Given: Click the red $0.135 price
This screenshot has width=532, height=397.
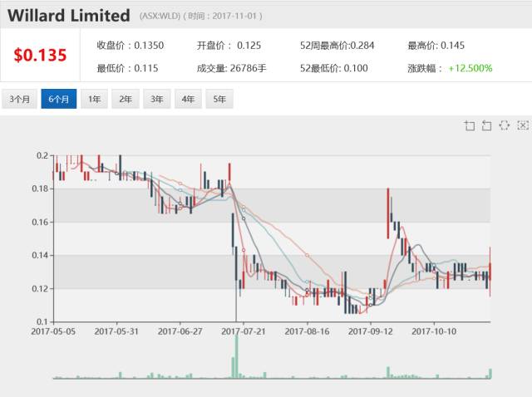Looking at the screenshot, I should click(x=40, y=55).
